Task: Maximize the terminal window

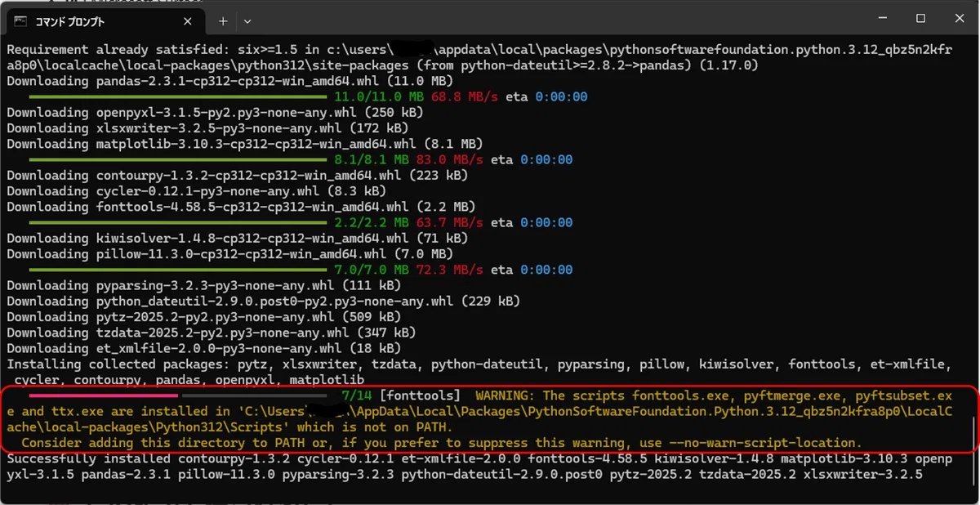Action: [x=920, y=18]
